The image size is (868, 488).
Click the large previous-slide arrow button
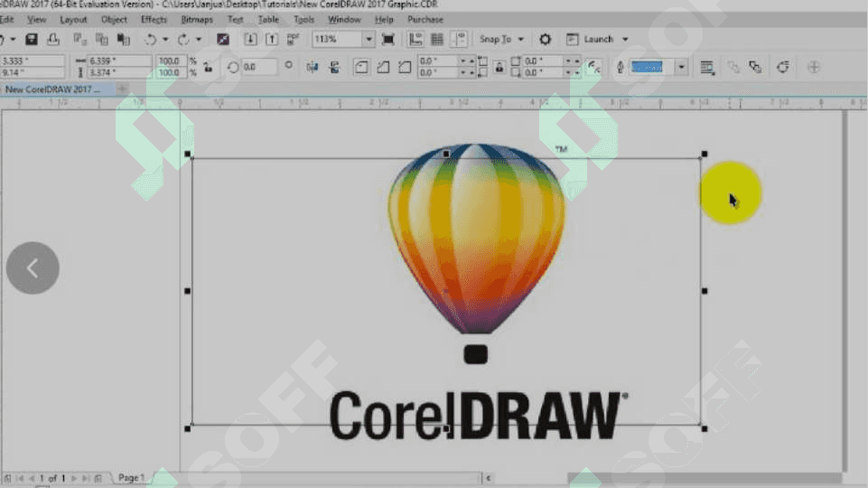[x=33, y=268]
